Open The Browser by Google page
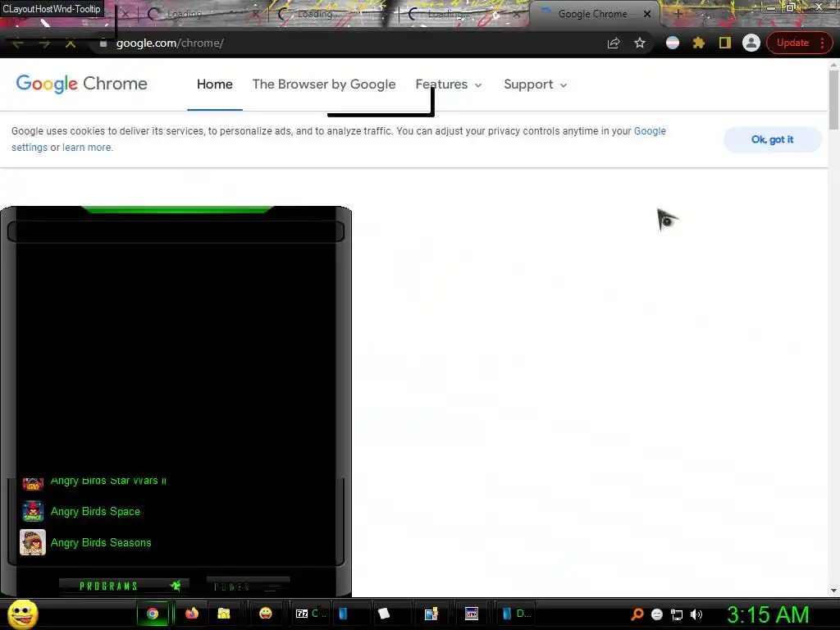The height and width of the screenshot is (630, 840). click(x=324, y=84)
